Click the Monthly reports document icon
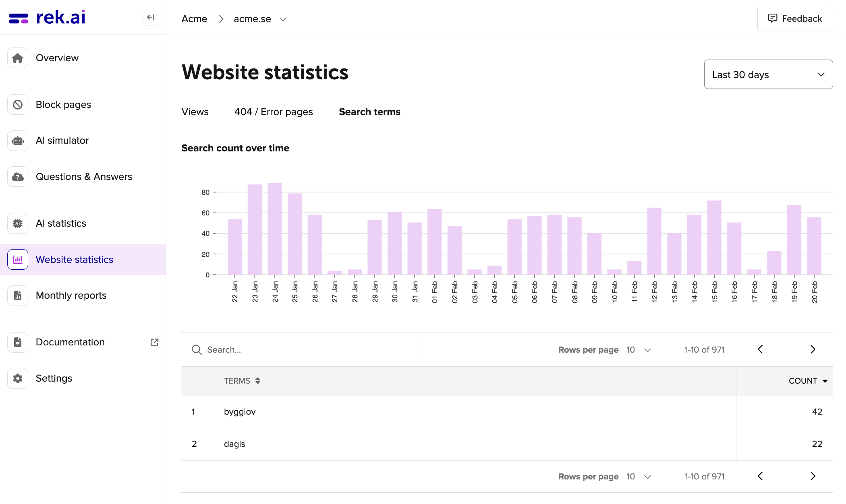Viewport: 846px width, 504px height. [x=18, y=295]
